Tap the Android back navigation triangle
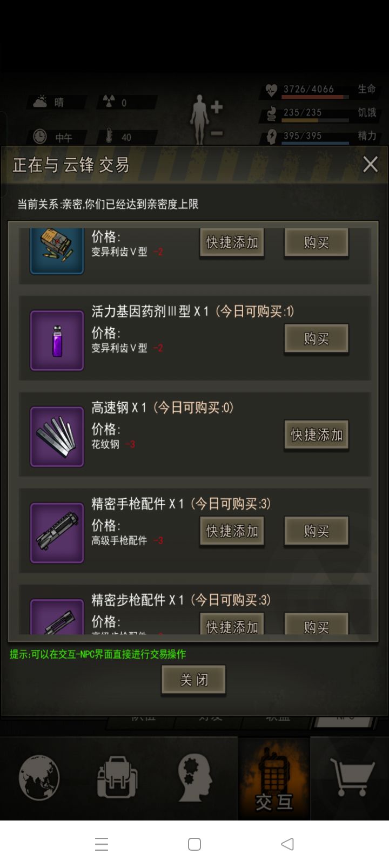Image resolution: width=389 pixels, height=868 pixels. (287, 844)
